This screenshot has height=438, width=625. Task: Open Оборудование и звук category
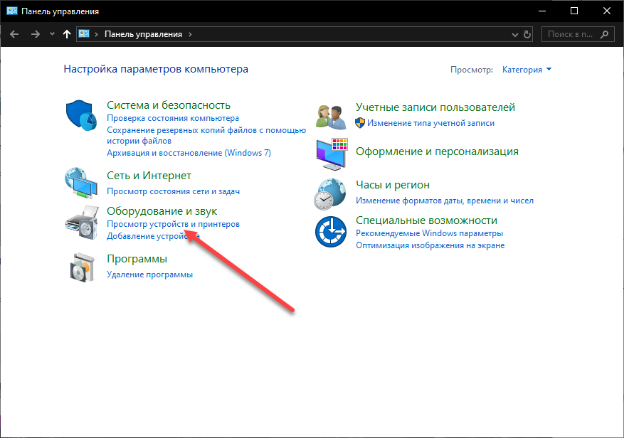coord(162,211)
